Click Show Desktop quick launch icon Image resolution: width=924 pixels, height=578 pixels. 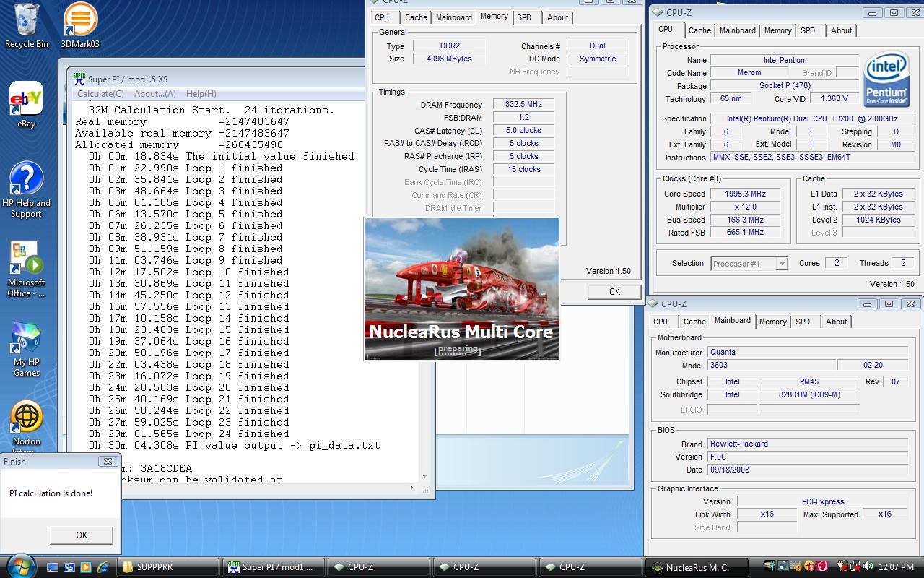(53, 567)
